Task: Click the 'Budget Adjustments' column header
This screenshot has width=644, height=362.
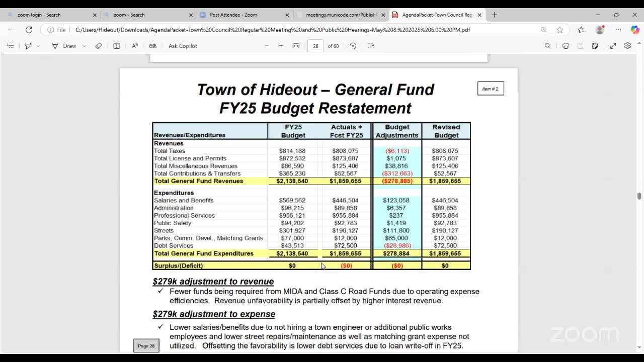Action: pyautogui.click(x=397, y=131)
